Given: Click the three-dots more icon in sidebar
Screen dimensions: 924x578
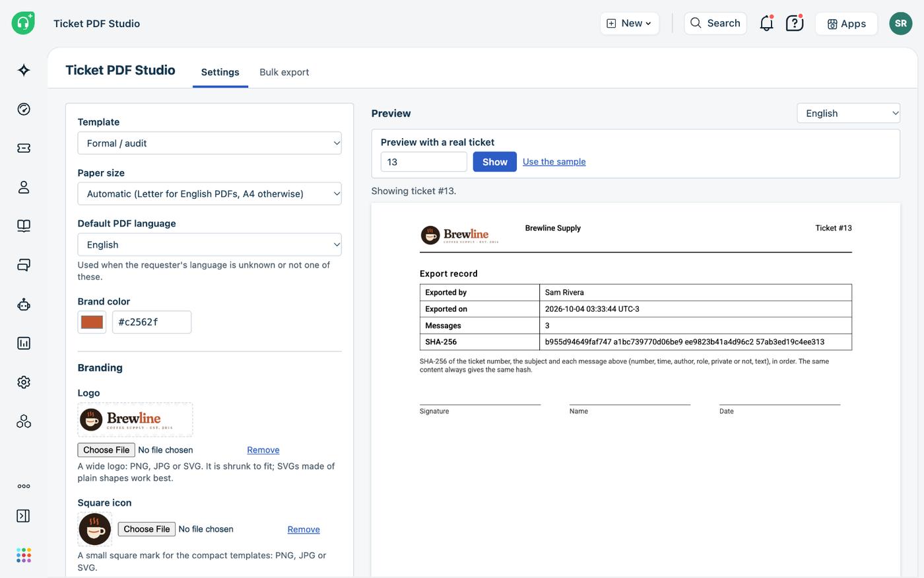Looking at the screenshot, I should (x=24, y=486).
